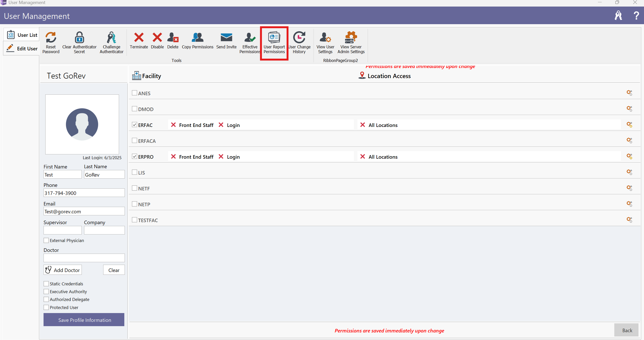Remove Login role from ERPRO

[221, 157]
